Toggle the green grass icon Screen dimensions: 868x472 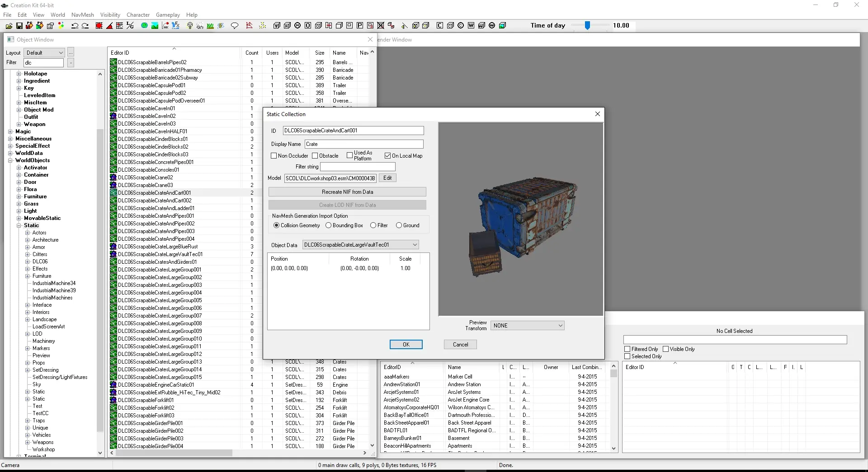210,26
